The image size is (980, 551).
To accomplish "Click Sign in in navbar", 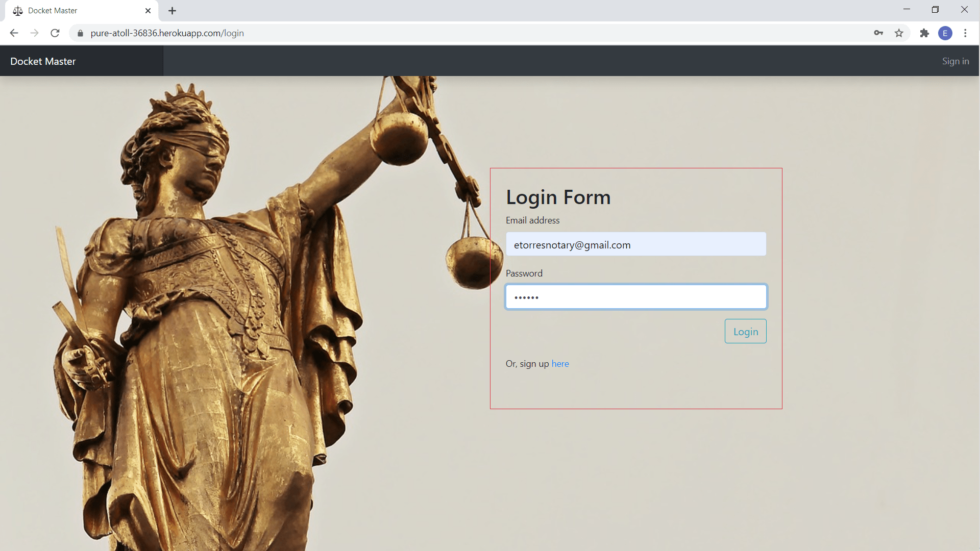I will coord(955,61).
